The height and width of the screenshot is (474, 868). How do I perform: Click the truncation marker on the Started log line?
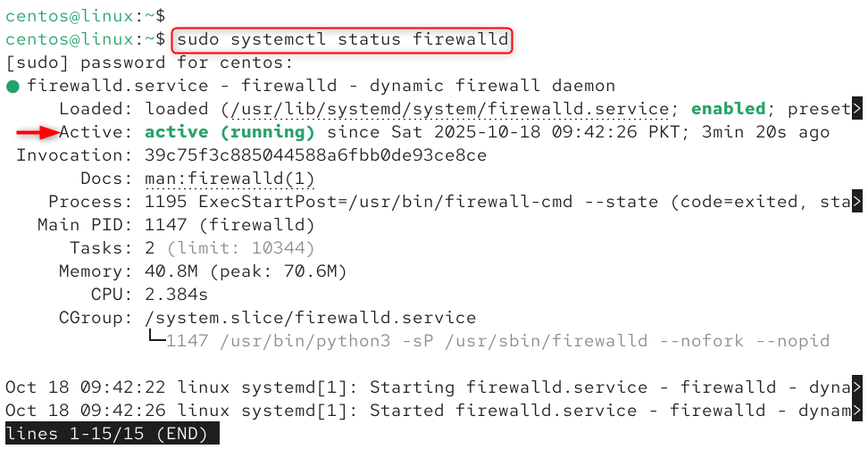(x=857, y=411)
